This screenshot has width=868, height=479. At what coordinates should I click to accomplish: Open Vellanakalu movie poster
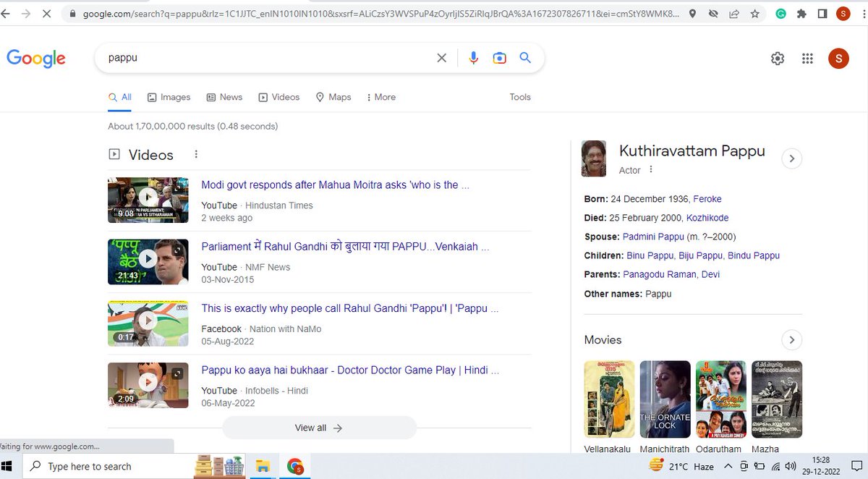[609, 399]
